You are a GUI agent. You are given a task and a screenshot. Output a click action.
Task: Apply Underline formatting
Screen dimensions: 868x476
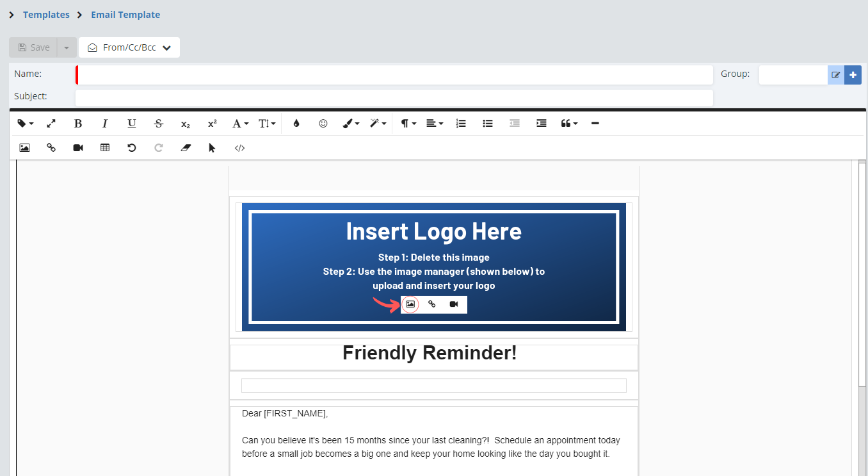point(132,124)
